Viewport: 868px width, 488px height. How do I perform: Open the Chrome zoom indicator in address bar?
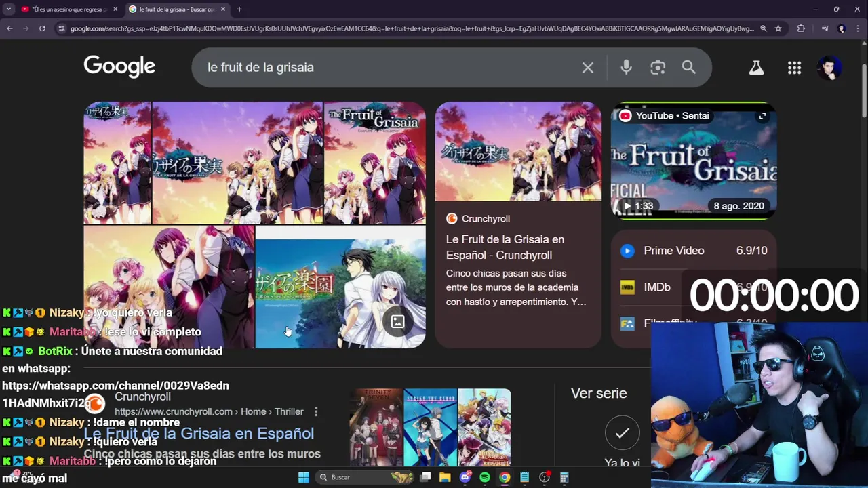tap(764, 28)
